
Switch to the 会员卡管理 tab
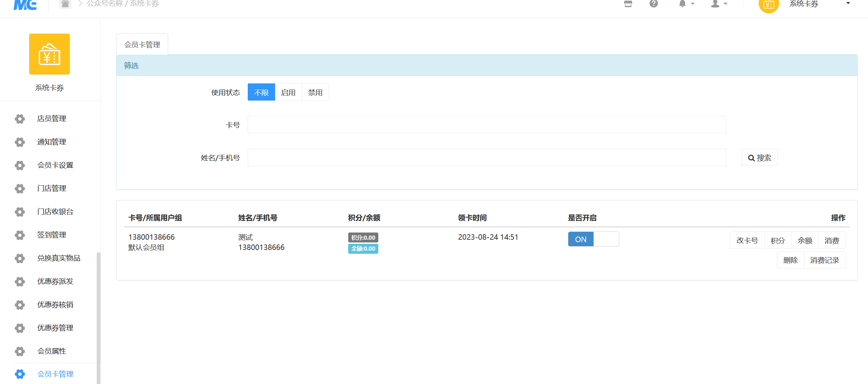click(142, 44)
